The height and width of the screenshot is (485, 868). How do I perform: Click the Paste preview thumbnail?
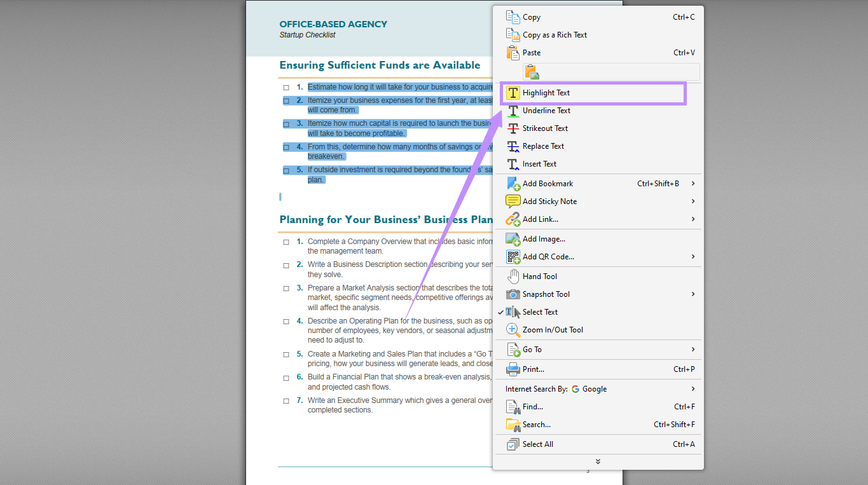point(532,71)
